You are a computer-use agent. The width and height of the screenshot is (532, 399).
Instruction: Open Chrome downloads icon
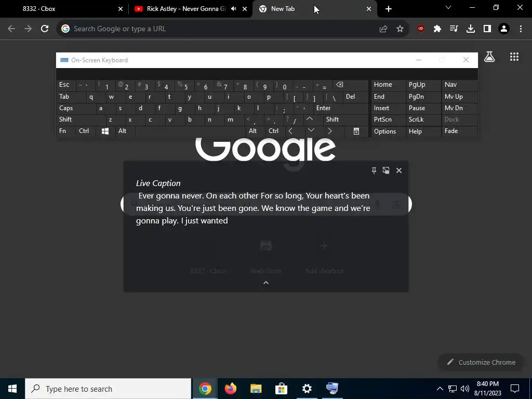(471, 29)
